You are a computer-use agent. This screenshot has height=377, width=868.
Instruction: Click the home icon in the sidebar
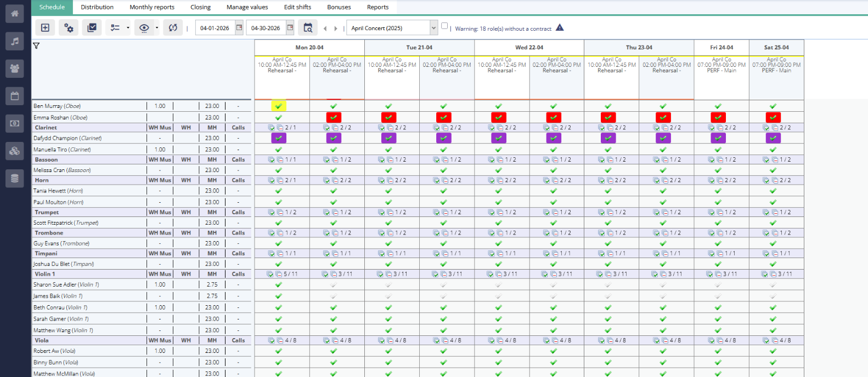pos(15,14)
